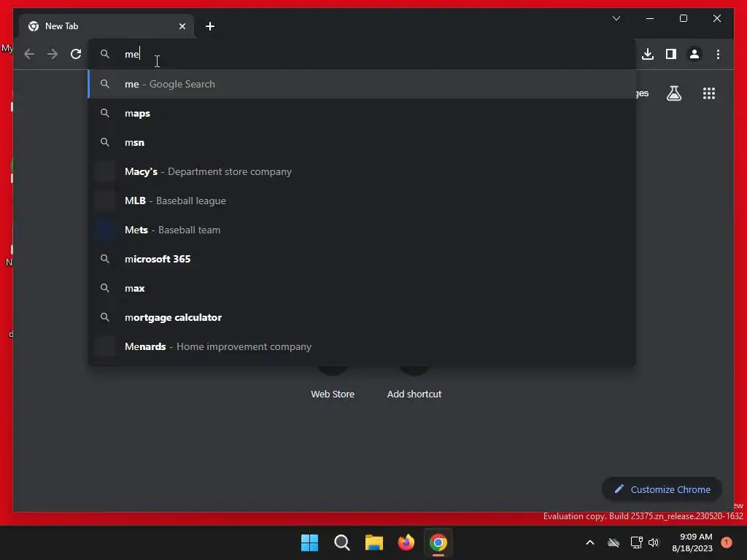Open the taskbar Search icon
This screenshot has height=560, width=747.
click(x=342, y=542)
